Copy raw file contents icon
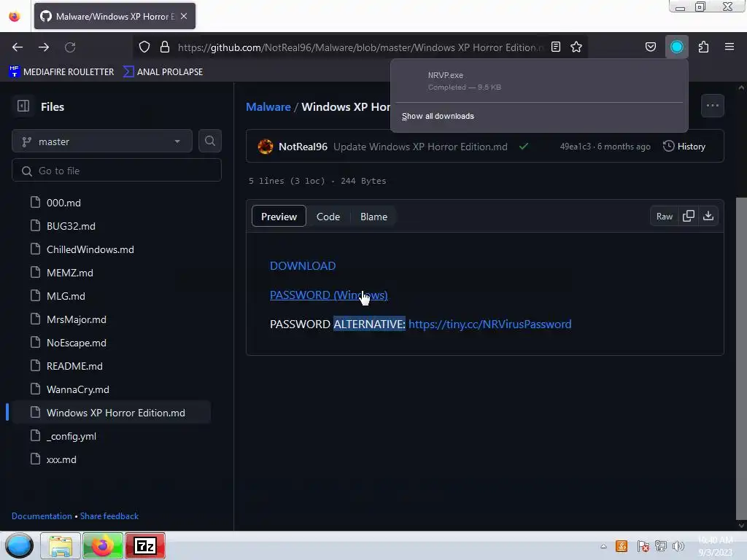Image resolution: width=747 pixels, height=560 pixels. coord(689,216)
